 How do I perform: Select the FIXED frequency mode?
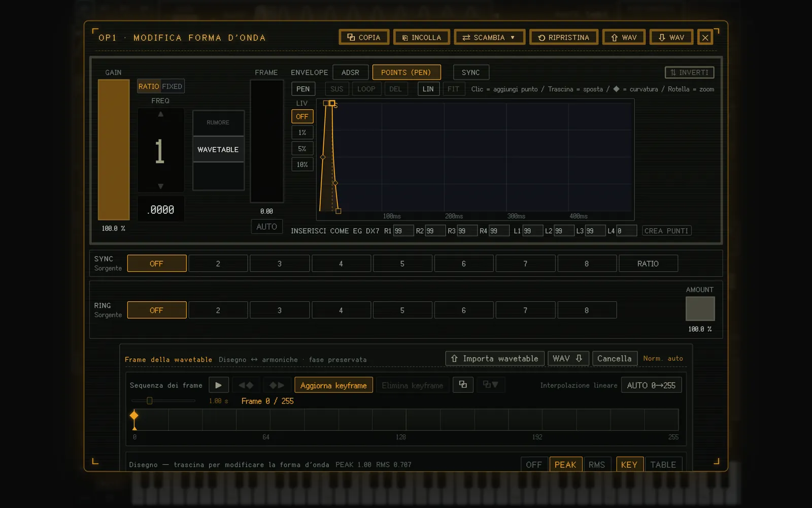pos(172,86)
